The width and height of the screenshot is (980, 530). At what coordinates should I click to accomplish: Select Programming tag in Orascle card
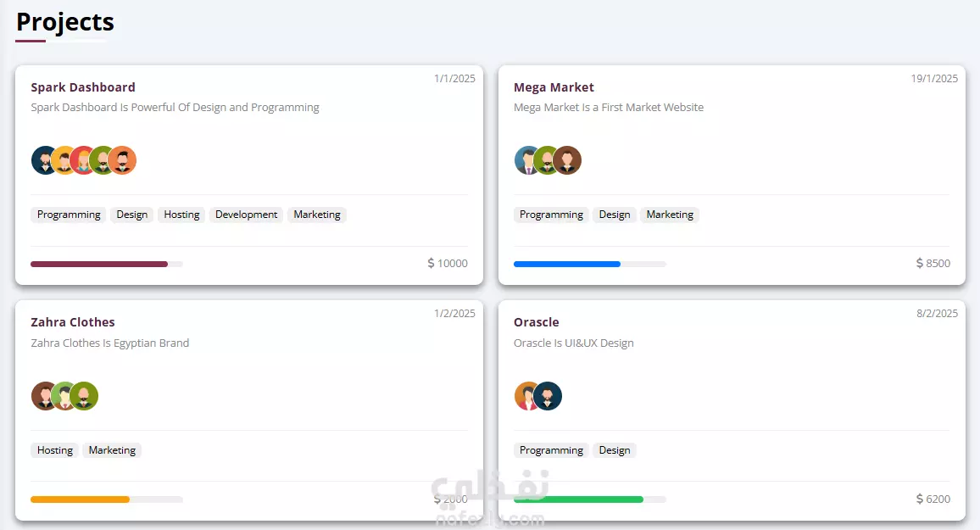(551, 450)
